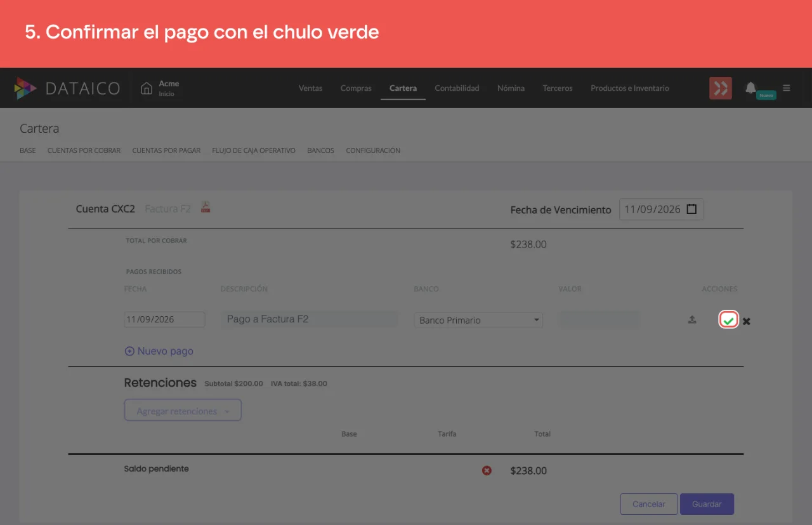812x525 pixels.
Task: Open the BANCOS tab
Action: 320,150
